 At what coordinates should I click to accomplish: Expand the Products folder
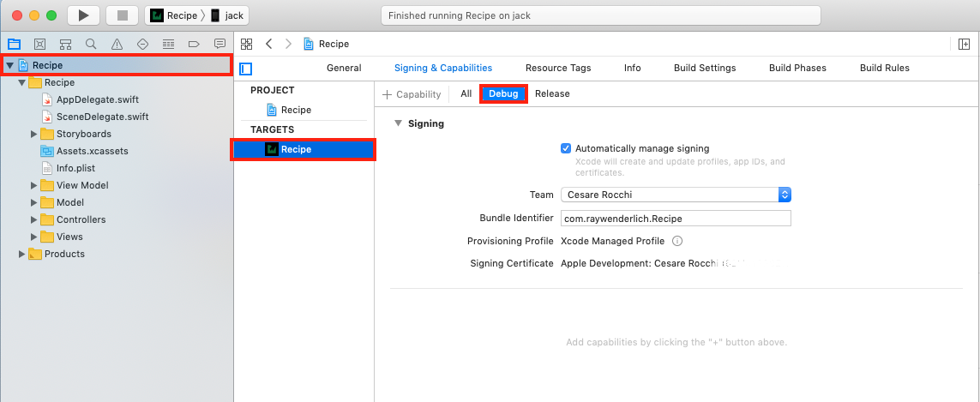[22, 254]
